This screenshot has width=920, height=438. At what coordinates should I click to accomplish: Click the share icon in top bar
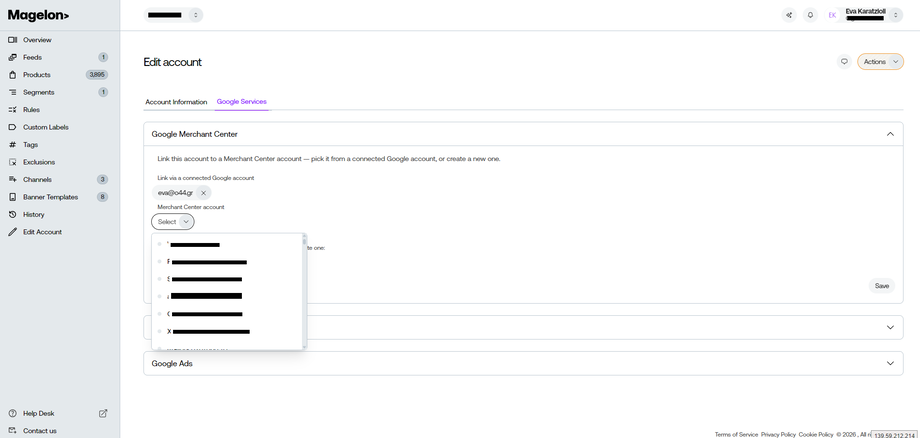point(789,15)
